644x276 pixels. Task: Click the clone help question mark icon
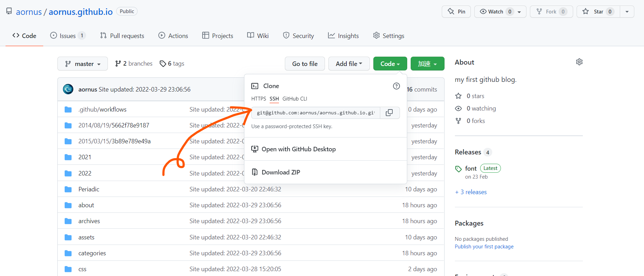[396, 86]
